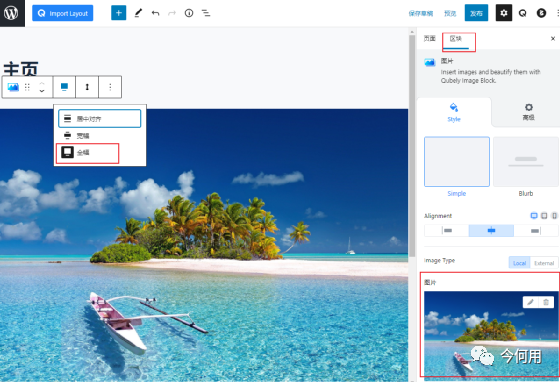Move the block up with the arrow
The height and width of the screenshot is (382, 560).
point(42,83)
